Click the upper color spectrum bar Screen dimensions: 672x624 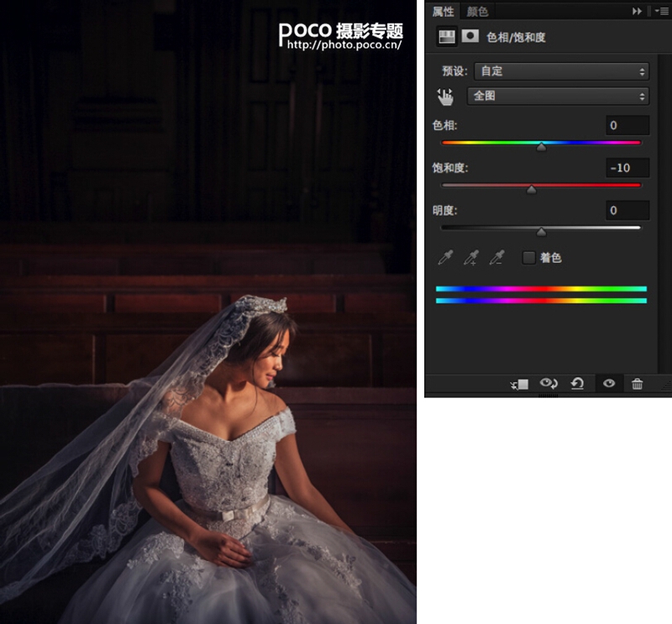pos(541,289)
